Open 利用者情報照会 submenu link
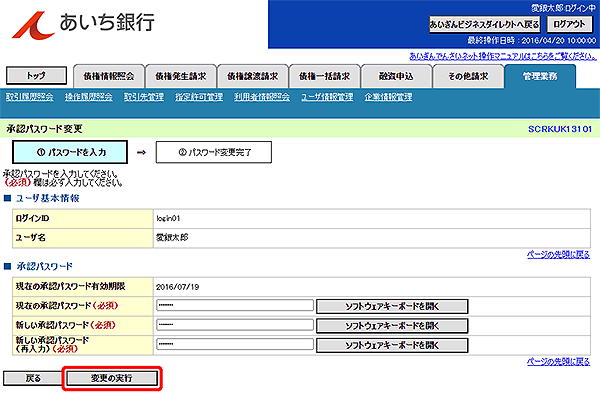Screen dimensions: 600x398 click(x=262, y=97)
